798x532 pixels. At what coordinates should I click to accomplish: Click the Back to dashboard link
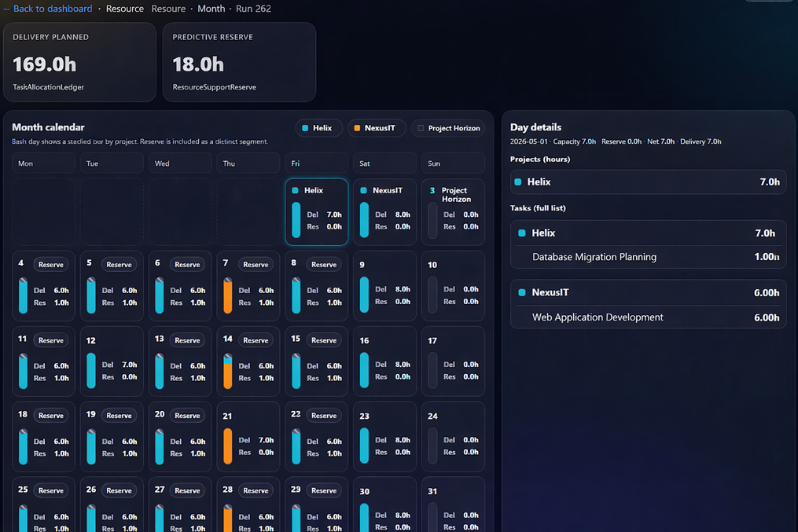pos(51,9)
